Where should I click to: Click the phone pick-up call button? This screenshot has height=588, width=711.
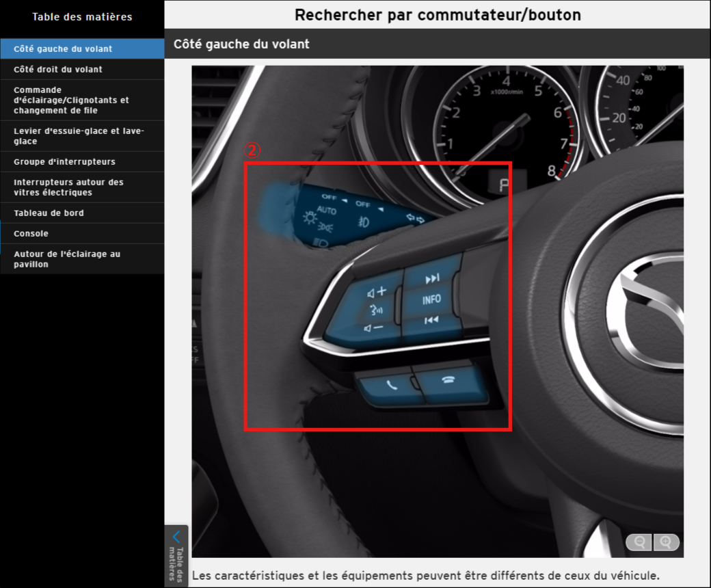[390, 384]
